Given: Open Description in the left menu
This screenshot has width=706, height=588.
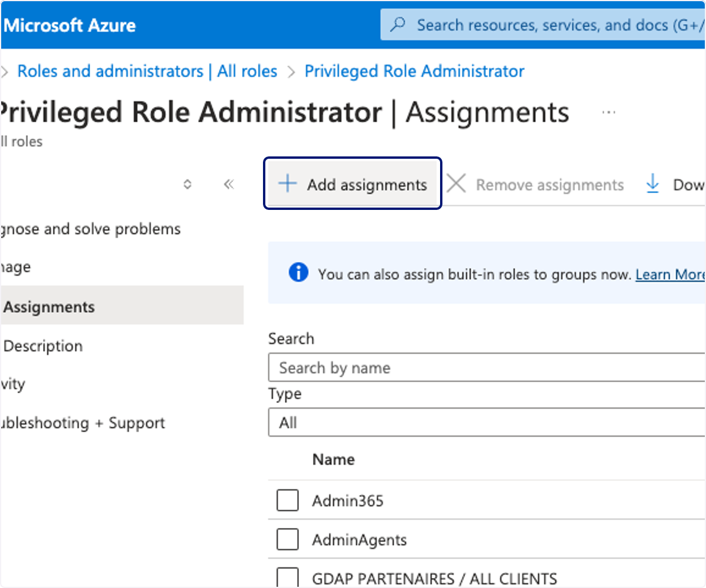Looking at the screenshot, I should coord(43,346).
